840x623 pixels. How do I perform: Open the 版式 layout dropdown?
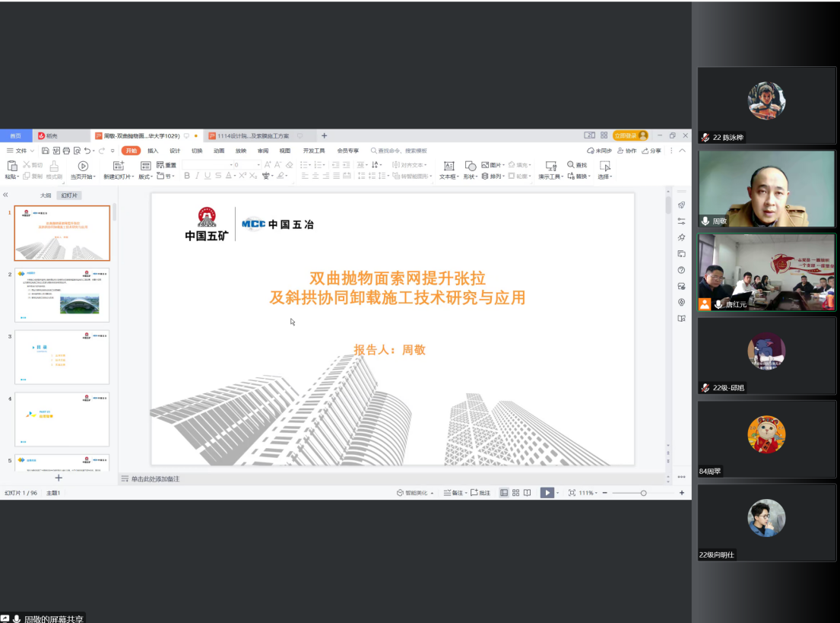click(x=144, y=176)
